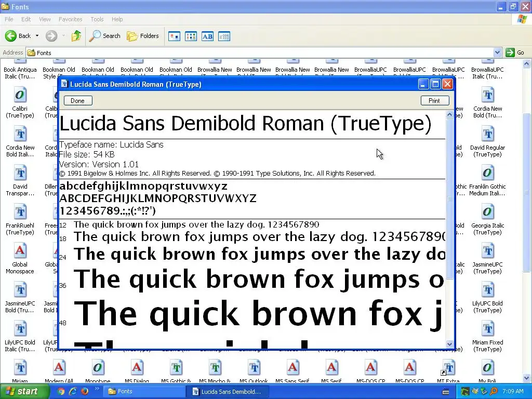Open the View menu
Image resolution: width=532 pixels, height=399 pixels.
point(45,19)
